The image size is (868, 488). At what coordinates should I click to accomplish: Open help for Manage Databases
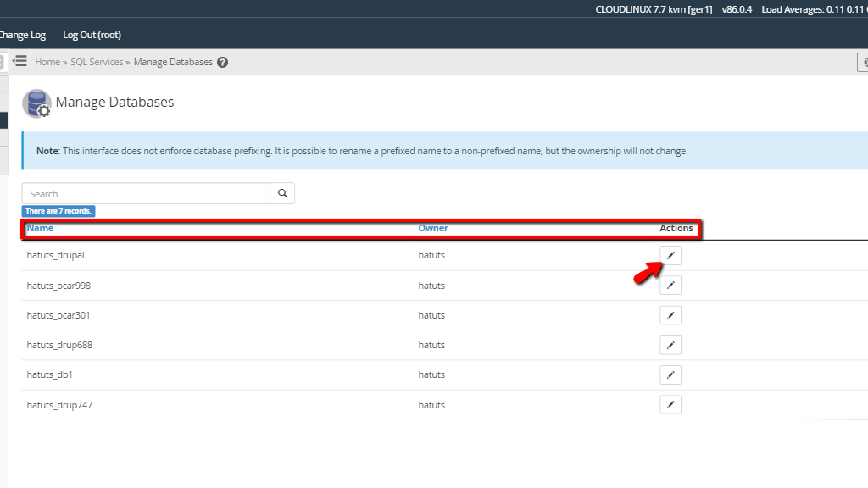(x=223, y=63)
